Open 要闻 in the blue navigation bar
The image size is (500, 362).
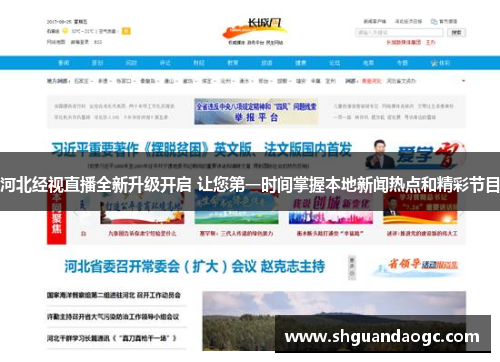click(64, 63)
